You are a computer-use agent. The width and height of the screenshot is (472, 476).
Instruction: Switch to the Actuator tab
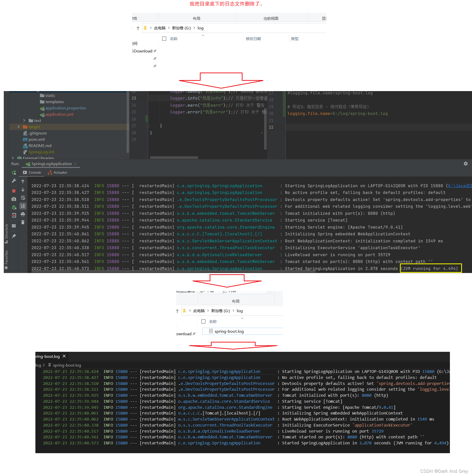point(58,172)
